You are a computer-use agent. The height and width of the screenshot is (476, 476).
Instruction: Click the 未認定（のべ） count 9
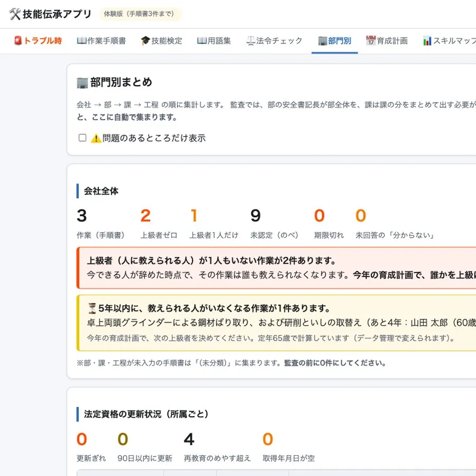pyautogui.click(x=255, y=216)
